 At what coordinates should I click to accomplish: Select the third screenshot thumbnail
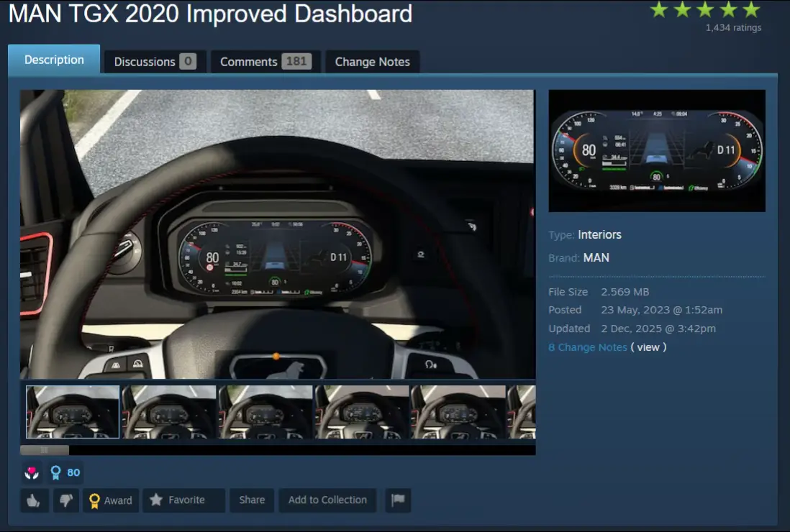click(265, 412)
